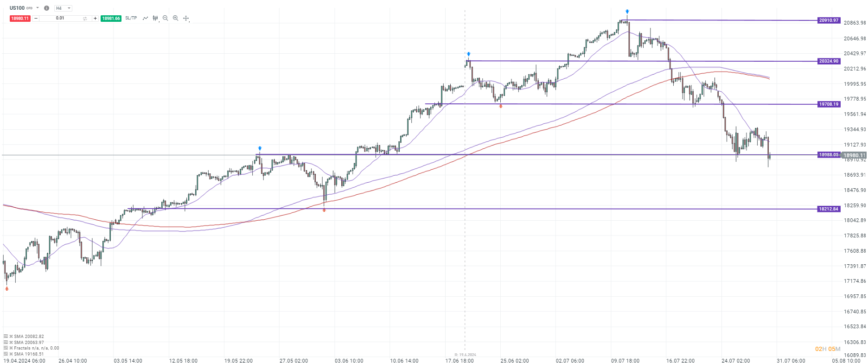Select the 20910.97 horizontal level label
The height and width of the screenshot is (363, 868).
click(829, 20)
